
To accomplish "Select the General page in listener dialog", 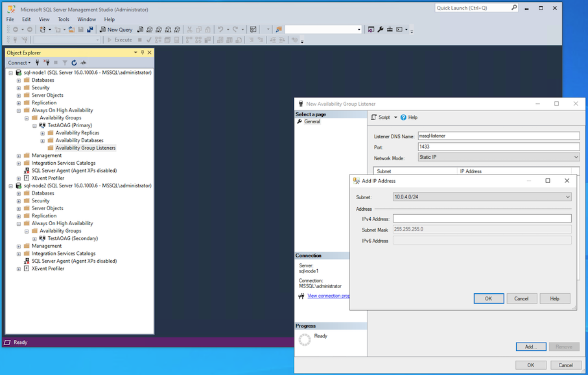I will (x=312, y=121).
